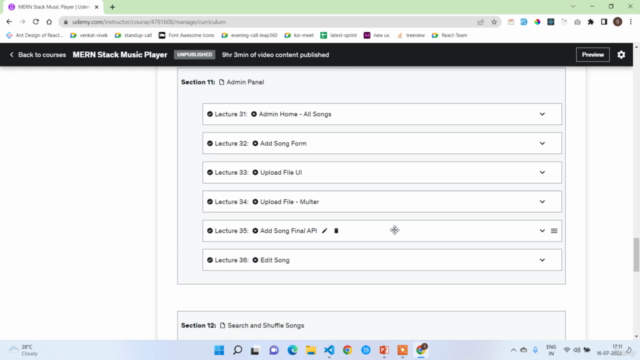
Task: Expand Lecture 34 Upload File - Multer chevron
Action: point(542,202)
